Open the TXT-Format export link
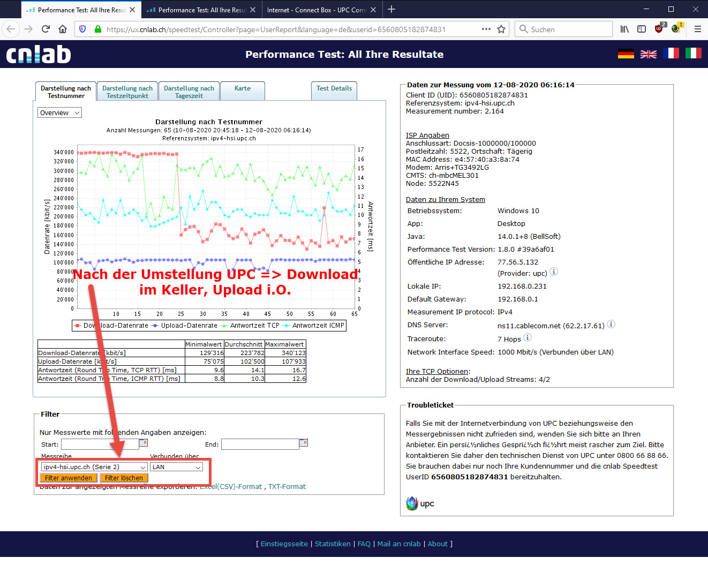The width and height of the screenshot is (708, 588). (287, 486)
